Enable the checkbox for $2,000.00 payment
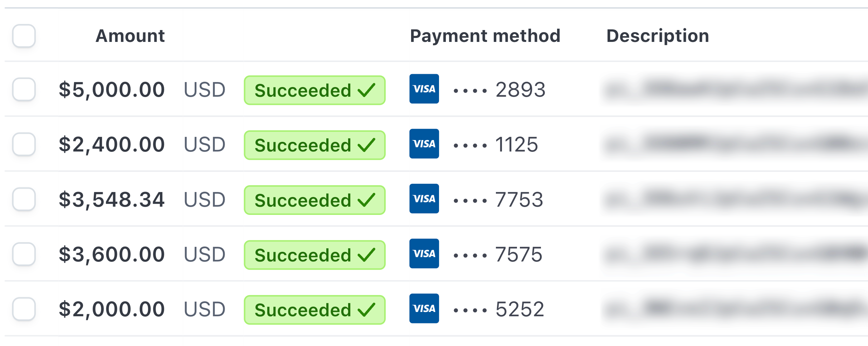Image resolution: width=868 pixels, height=346 pixels. [24, 309]
